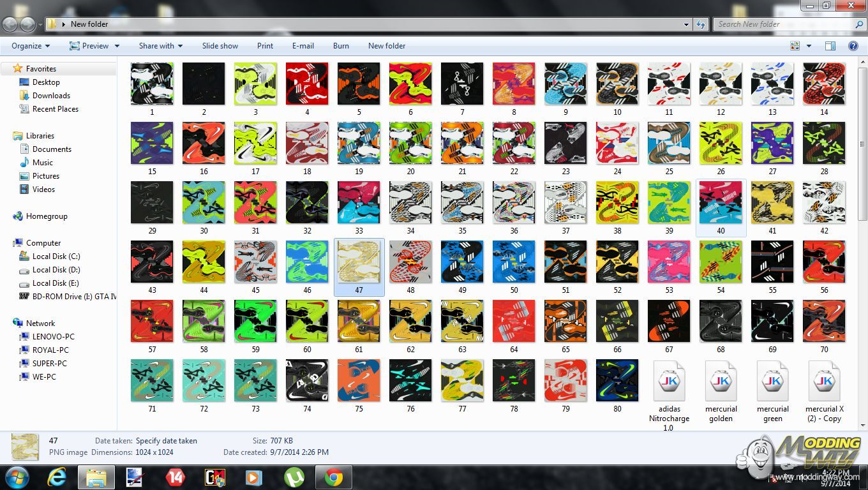Click the uTorrent taskbar icon
Viewport: 868px width, 490px height.
294,477
